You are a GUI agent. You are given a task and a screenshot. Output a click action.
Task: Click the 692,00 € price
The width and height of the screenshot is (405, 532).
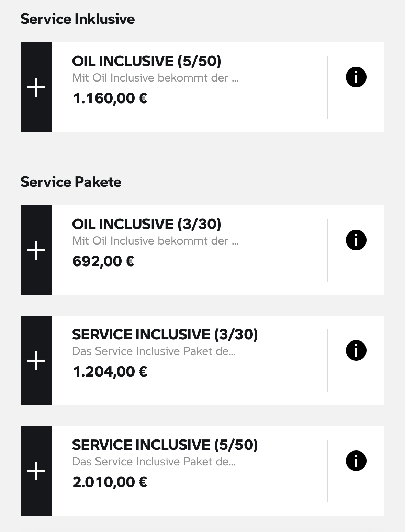click(103, 261)
